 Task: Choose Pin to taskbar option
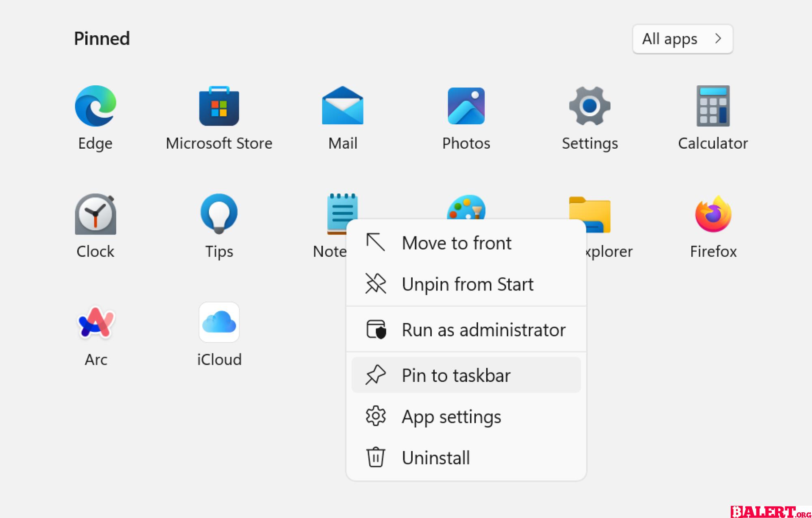coord(466,375)
